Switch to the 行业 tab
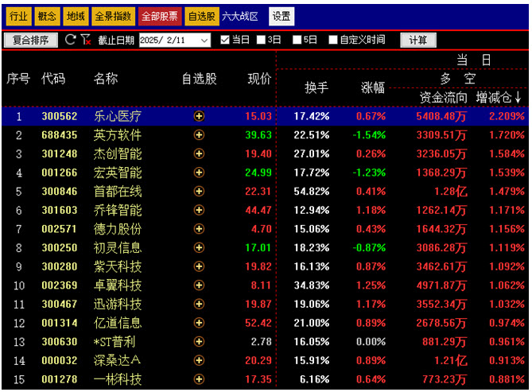 pyautogui.click(x=18, y=16)
